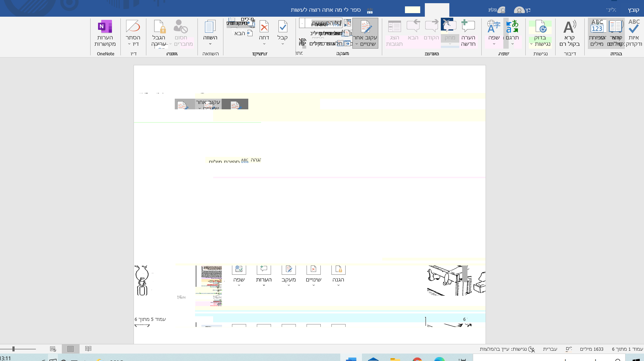Image resolution: width=644 pixels, height=361 pixels.
Task: Click the Protect (הגנה) button in document image
Action: (x=339, y=276)
